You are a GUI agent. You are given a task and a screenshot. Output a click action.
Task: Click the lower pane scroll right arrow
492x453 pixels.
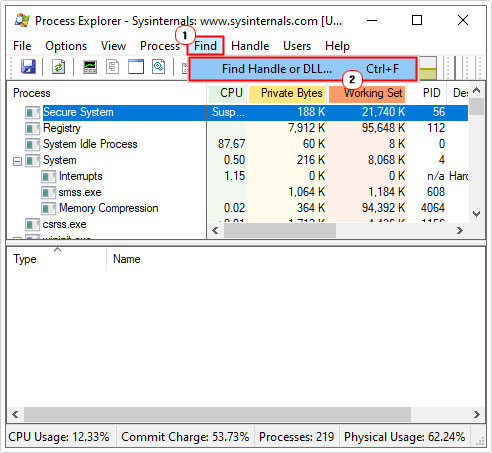(x=477, y=414)
